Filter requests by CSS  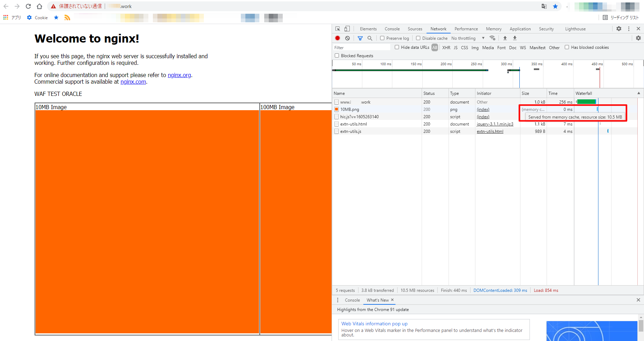(x=465, y=47)
